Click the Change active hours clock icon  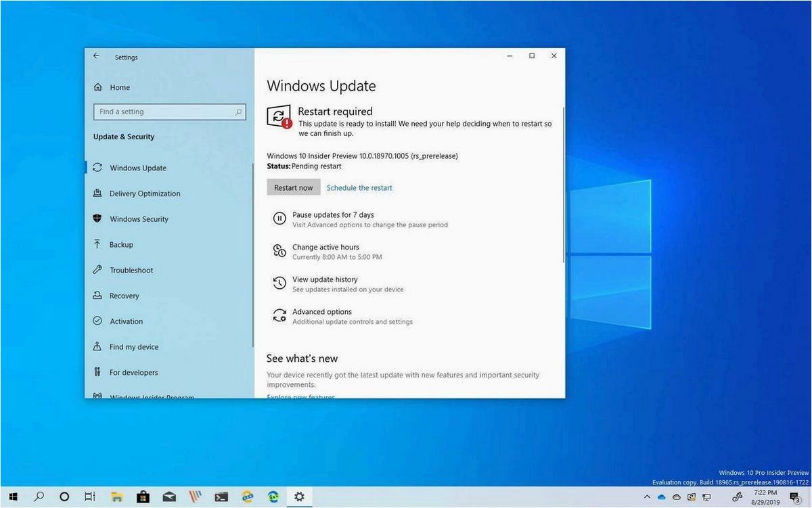click(x=279, y=251)
